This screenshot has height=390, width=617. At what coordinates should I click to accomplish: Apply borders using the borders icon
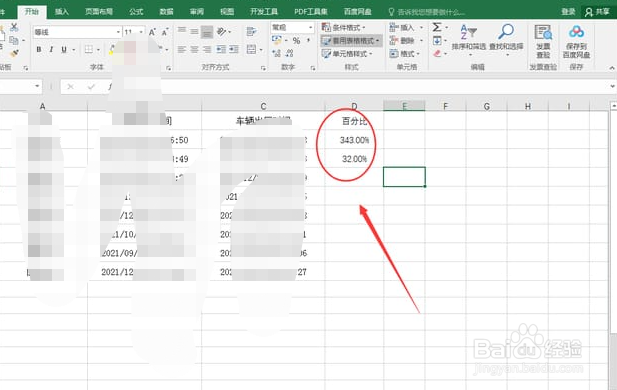pyautogui.click(x=89, y=50)
